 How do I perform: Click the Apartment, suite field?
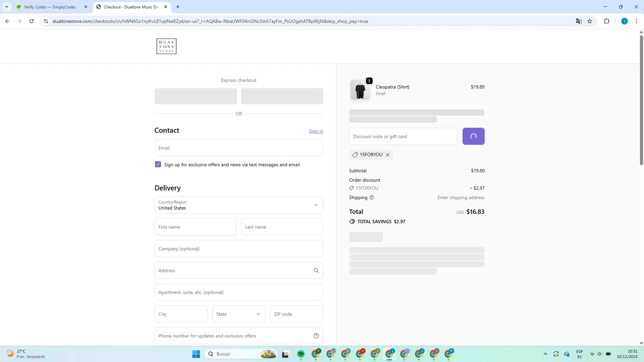tap(239, 292)
